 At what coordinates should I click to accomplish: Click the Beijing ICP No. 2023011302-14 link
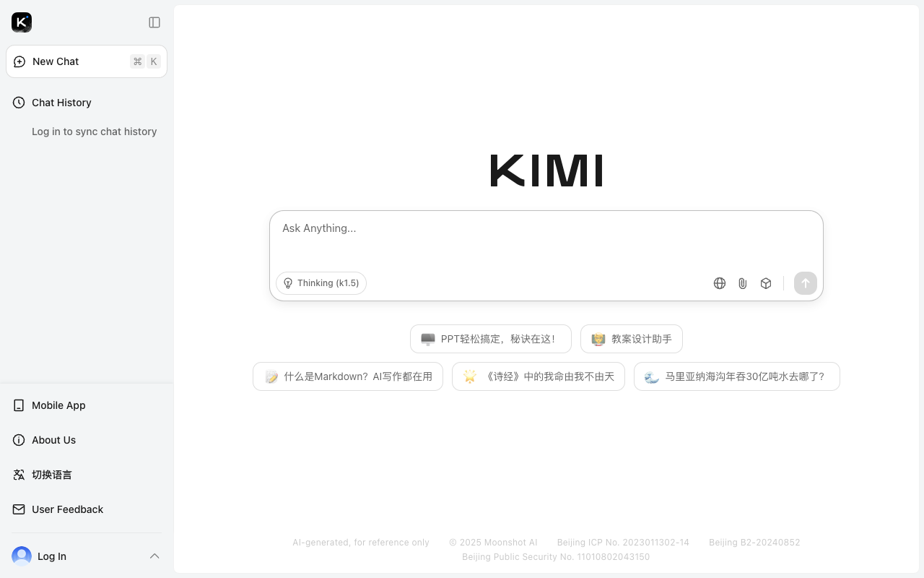623,543
